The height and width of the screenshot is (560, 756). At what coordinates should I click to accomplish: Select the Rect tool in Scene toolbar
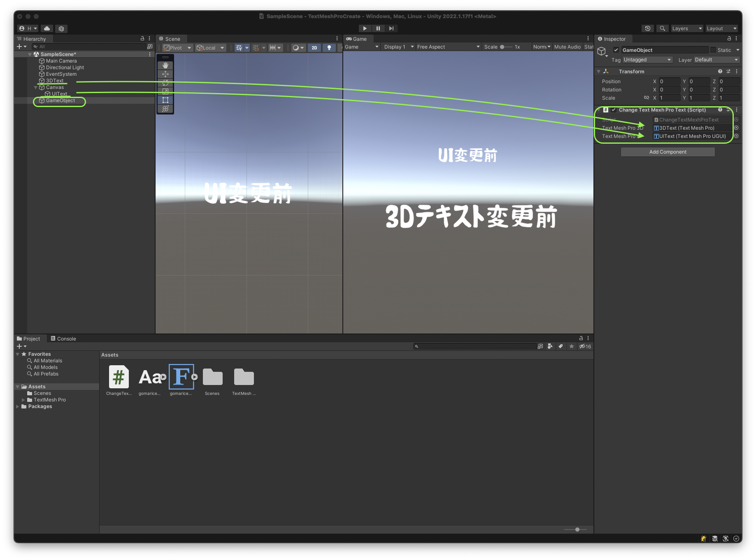[165, 100]
